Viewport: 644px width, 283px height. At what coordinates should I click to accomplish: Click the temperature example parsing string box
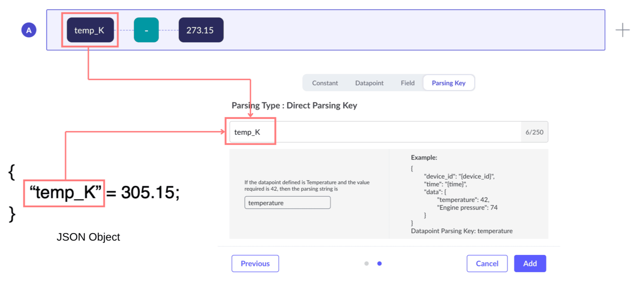click(287, 203)
